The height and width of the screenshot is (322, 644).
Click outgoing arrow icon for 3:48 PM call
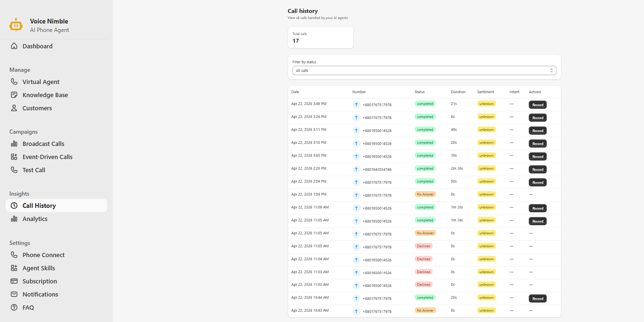click(x=356, y=105)
